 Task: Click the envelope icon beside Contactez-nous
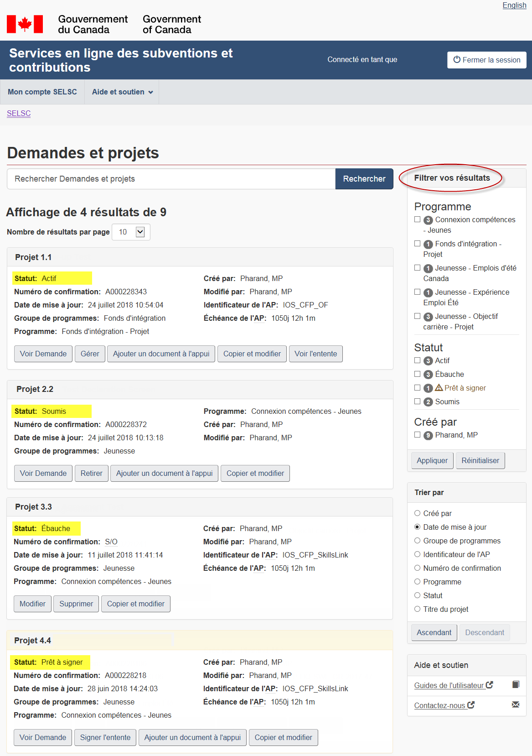(516, 705)
